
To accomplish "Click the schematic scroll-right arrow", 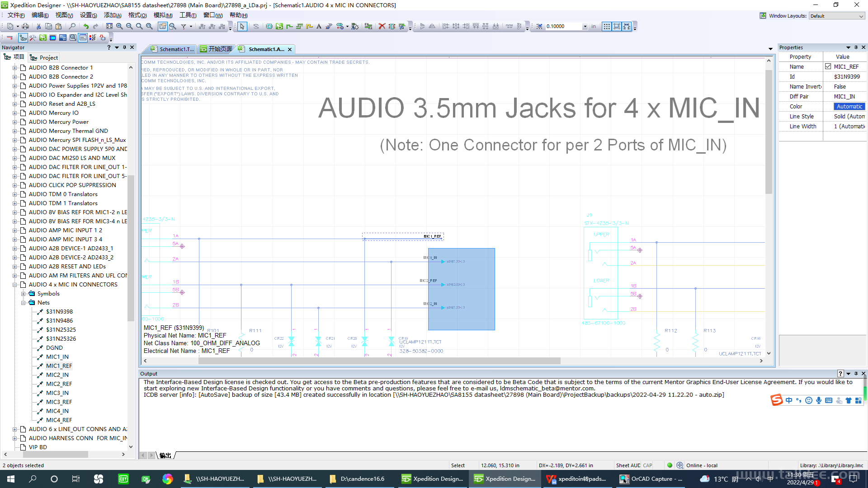I will 761,361.
